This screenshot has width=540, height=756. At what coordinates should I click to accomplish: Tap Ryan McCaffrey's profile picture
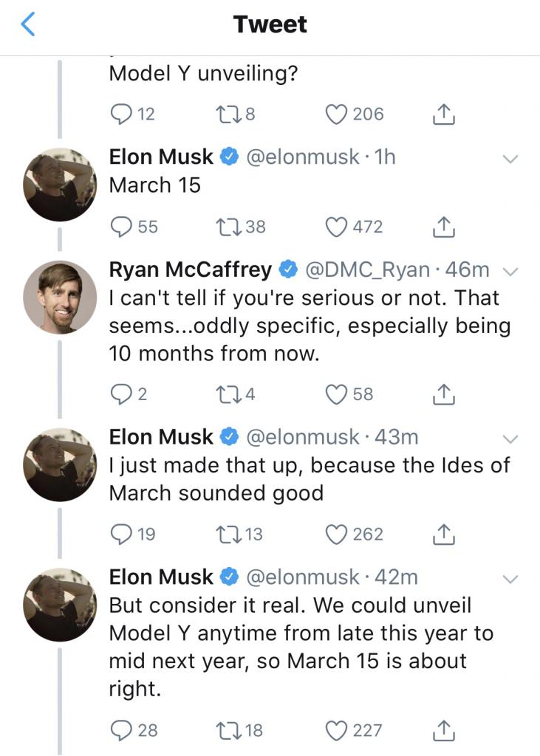[x=60, y=297]
